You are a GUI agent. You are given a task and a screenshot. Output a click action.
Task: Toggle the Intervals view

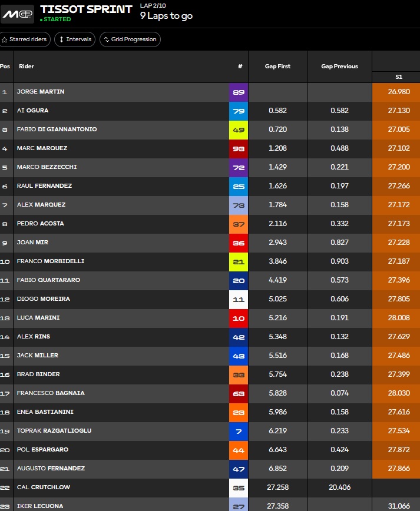pos(75,39)
